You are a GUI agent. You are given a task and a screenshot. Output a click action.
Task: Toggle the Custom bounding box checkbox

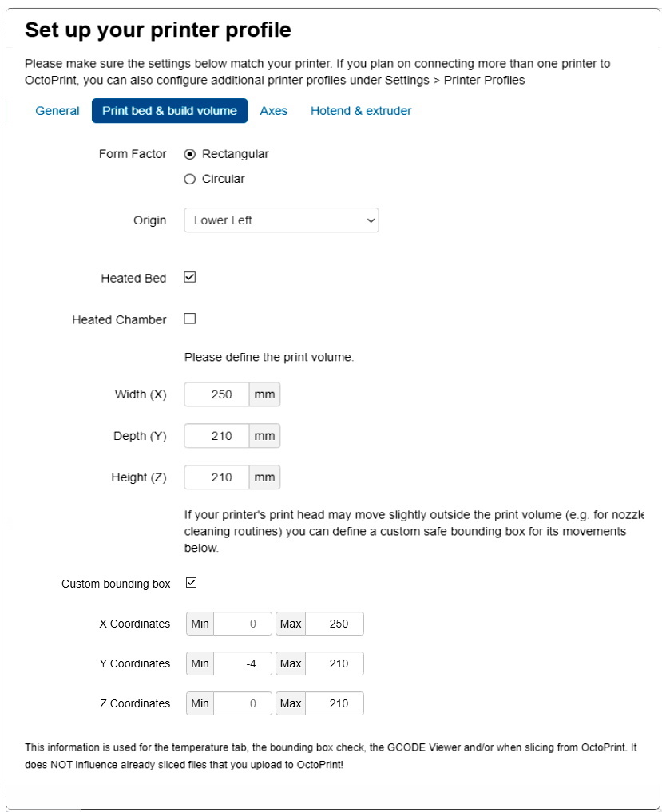click(x=191, y=583)
